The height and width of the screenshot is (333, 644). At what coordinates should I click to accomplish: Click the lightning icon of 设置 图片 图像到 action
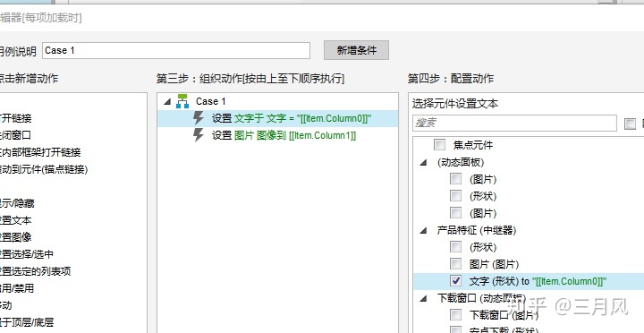pyautogui.click(x=199, y=135)
